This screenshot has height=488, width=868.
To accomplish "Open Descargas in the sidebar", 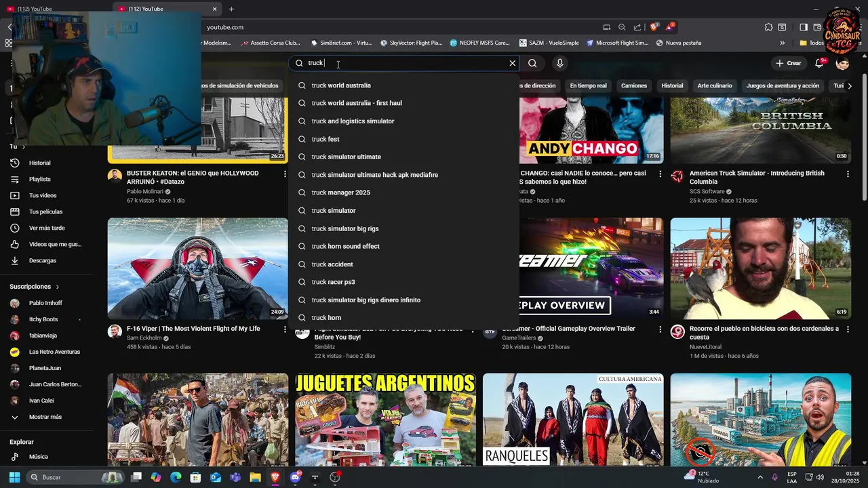I will click(46, 260).
